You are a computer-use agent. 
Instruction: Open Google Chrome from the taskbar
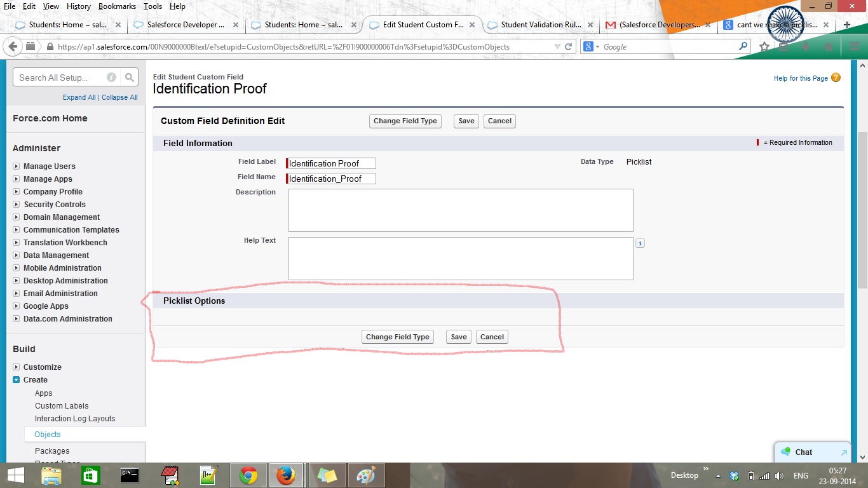click(x=248, y=475)
